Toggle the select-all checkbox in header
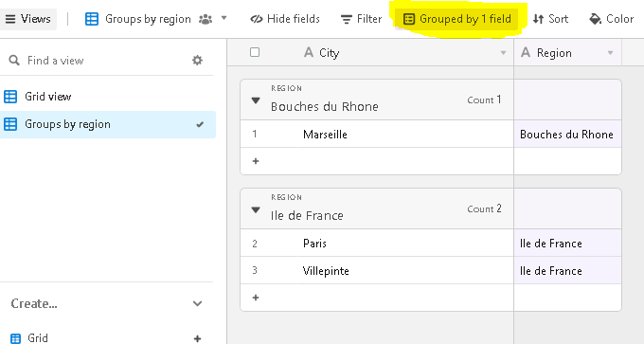644x344 pixels. [255, 52]
